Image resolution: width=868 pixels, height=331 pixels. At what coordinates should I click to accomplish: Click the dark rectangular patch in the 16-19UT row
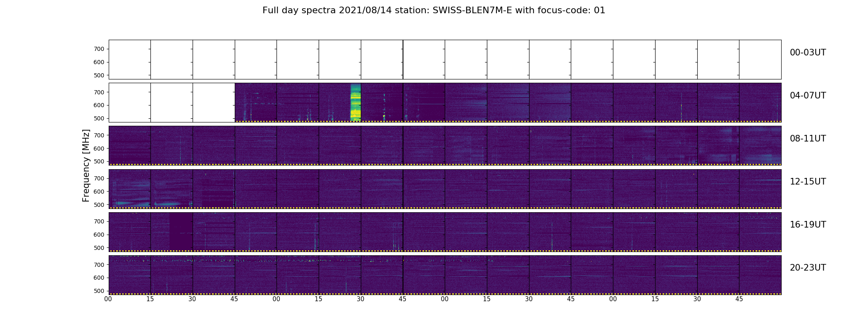[x=181, y=231]
